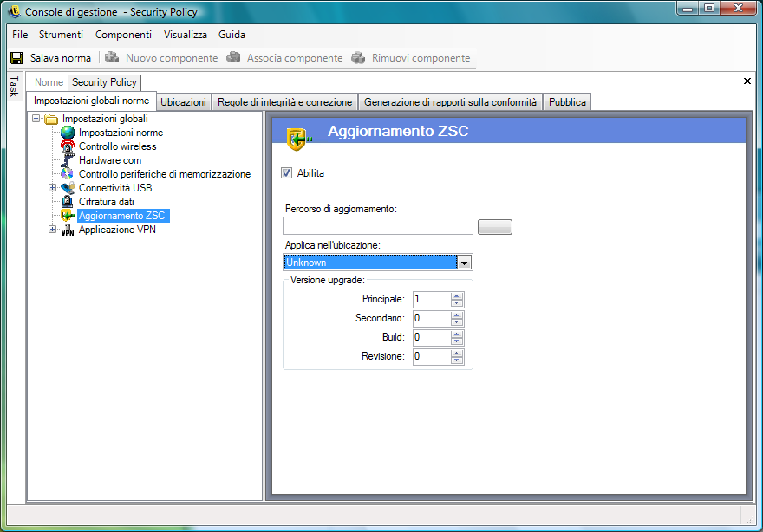763x532 pixels.
Task: Click the Connettività USB icon in tree
Action: click(68, 188)
